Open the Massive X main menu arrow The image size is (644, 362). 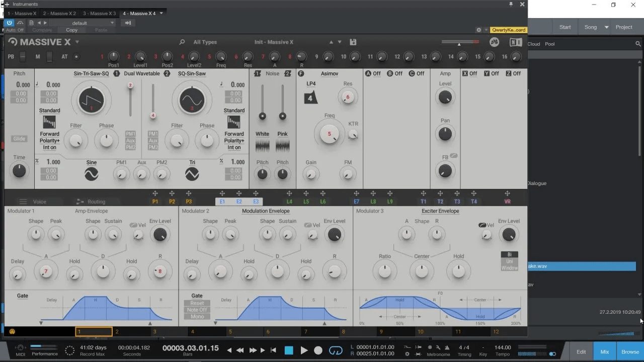[x=77, y=42]
